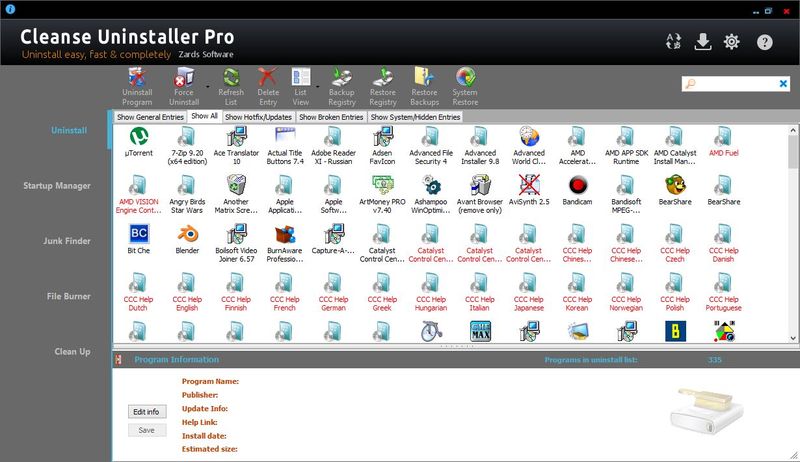Clear the search box with X
The height and width of the screenshot is (462, 800).
[783, 83]
